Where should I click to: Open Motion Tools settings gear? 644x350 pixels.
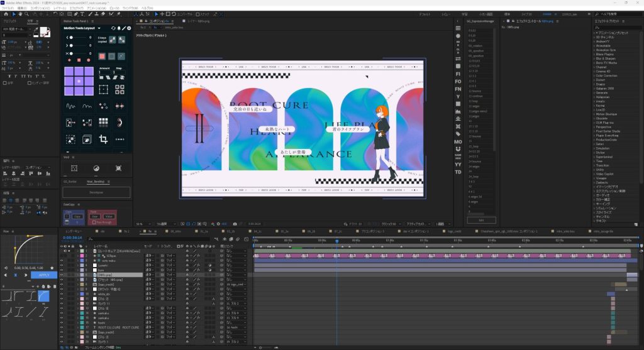(130, 28)
